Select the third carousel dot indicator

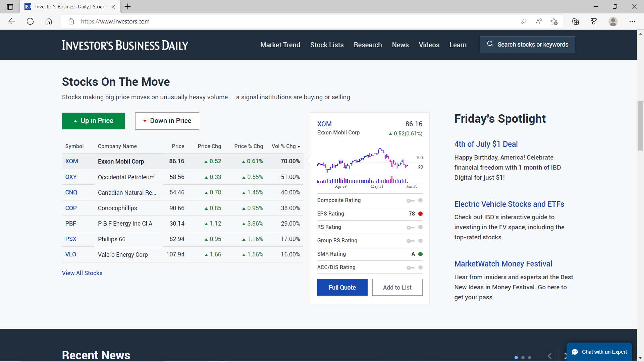(x=530, y=358)
